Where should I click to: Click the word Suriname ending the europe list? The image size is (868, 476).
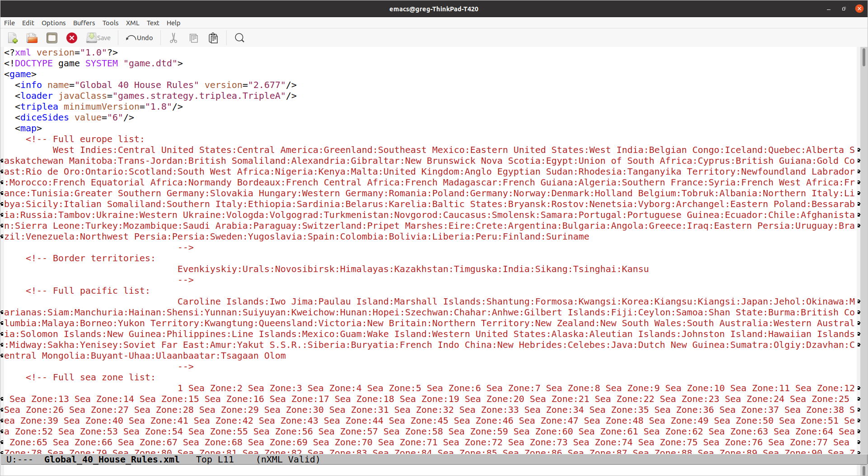click(x=568, y=236)
